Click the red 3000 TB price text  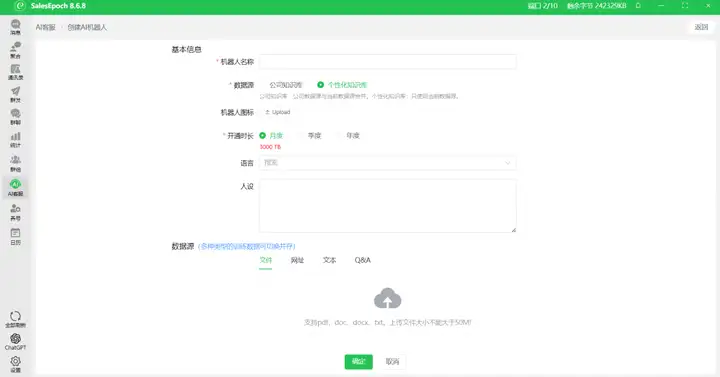tap(270, 147)
